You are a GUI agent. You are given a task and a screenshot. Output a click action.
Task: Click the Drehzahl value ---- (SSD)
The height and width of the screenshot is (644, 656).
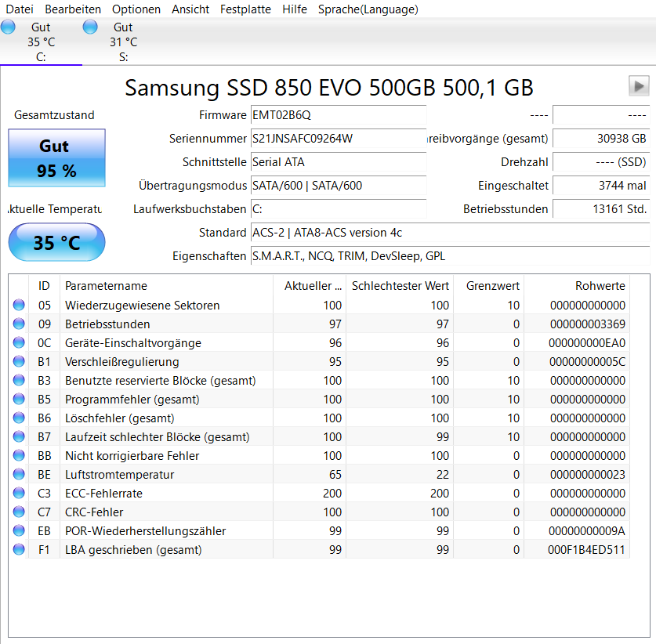tap(601, 162)
